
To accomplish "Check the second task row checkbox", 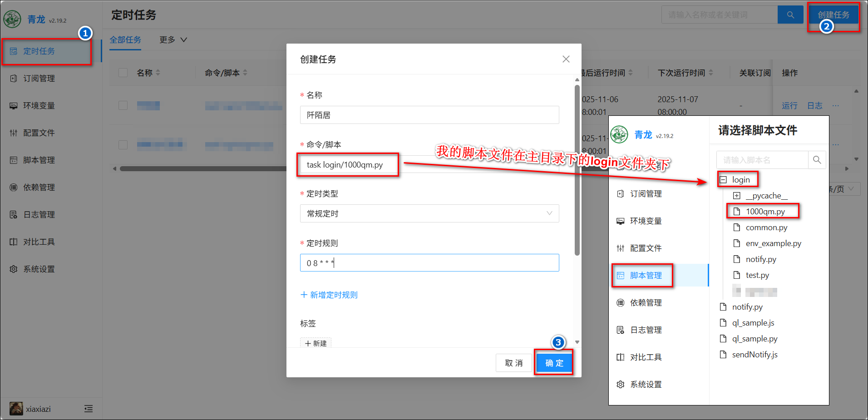I will pyautogui.click(x=123, y=145).
